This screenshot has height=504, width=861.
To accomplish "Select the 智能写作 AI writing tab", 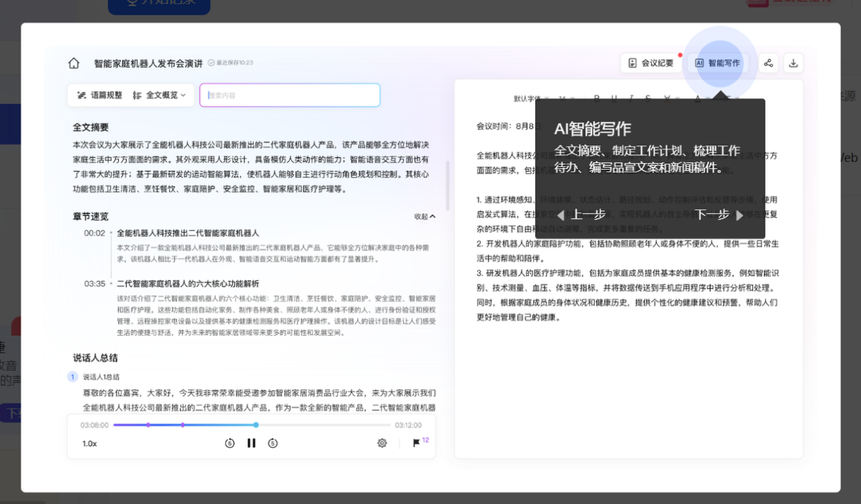I will pos(717,63).
